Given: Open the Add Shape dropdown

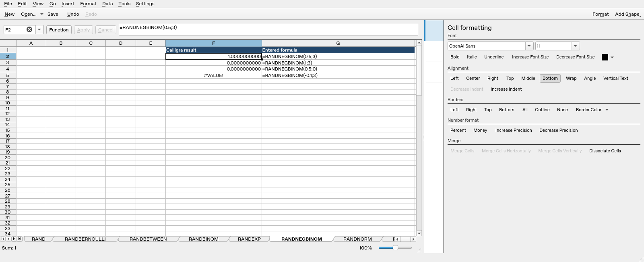Looking at the screenshot, I should [628, 14].
